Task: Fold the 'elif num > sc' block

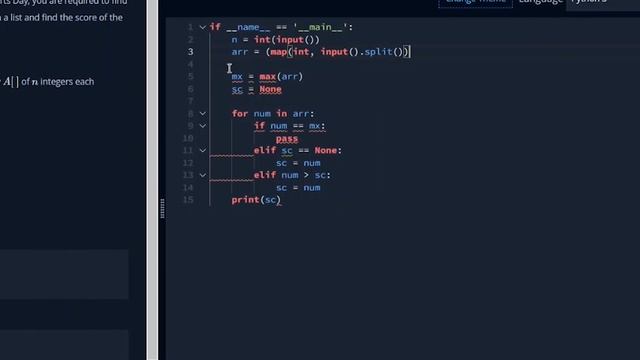Action: pyautogui.click(x=202, y=175)
